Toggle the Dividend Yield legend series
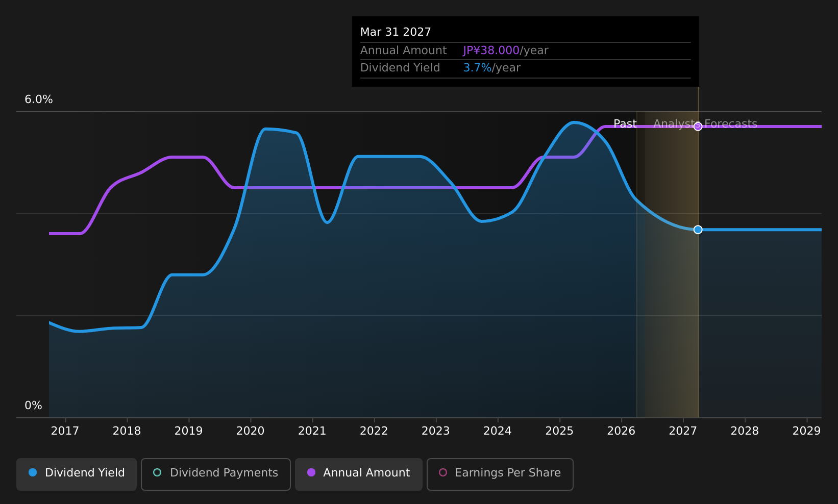The width and height of the screenshot is (838, 504). coord(77,474)
